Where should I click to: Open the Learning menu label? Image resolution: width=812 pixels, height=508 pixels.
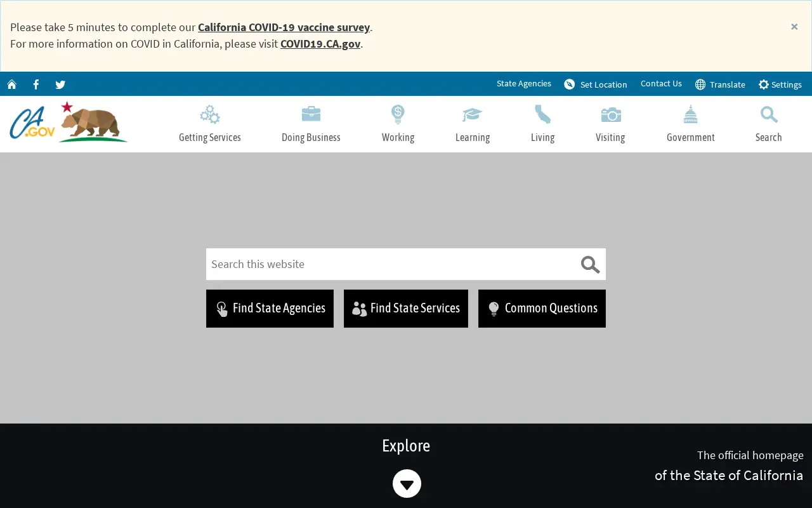tap(473, 138)
